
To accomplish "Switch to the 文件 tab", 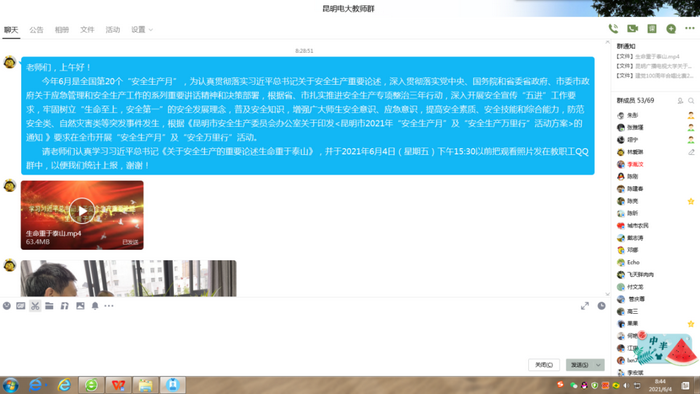I will pyautogui.click(x=87, y=29).
